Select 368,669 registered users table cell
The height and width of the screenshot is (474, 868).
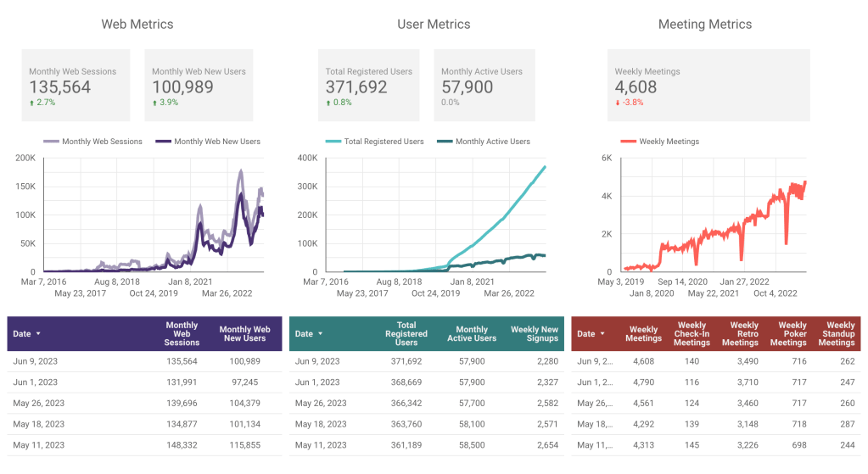(406, 382)
